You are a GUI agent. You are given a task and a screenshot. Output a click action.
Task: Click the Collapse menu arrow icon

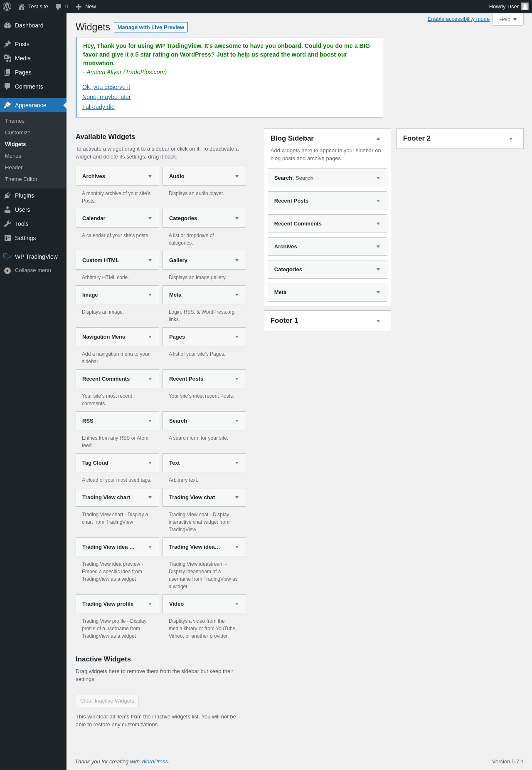point(7,270)
